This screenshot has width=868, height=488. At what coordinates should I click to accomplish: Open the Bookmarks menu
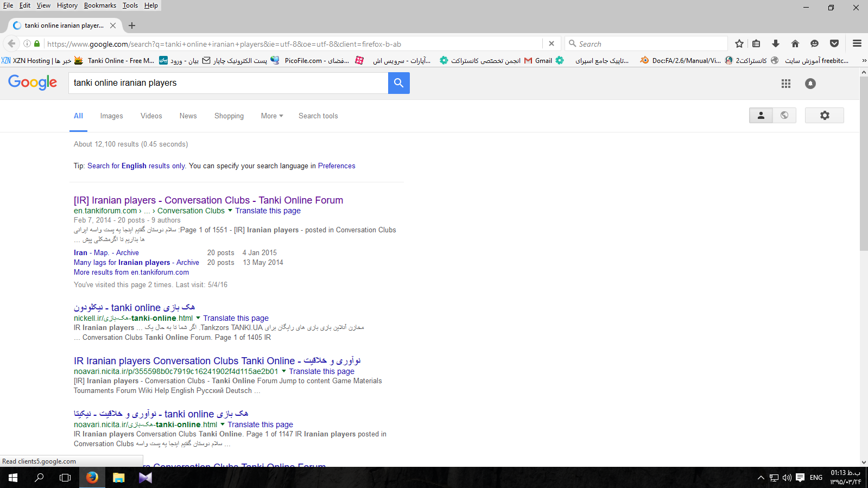100,5
